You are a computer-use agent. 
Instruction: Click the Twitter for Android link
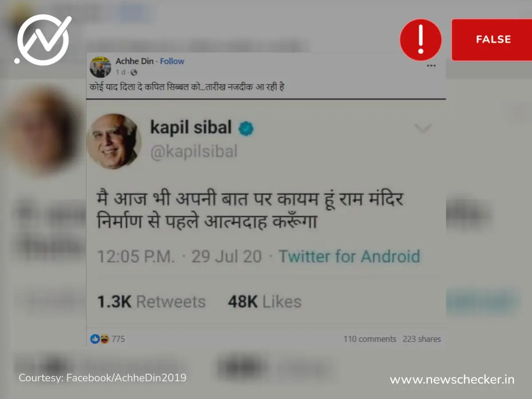click(x=349, y=256)
